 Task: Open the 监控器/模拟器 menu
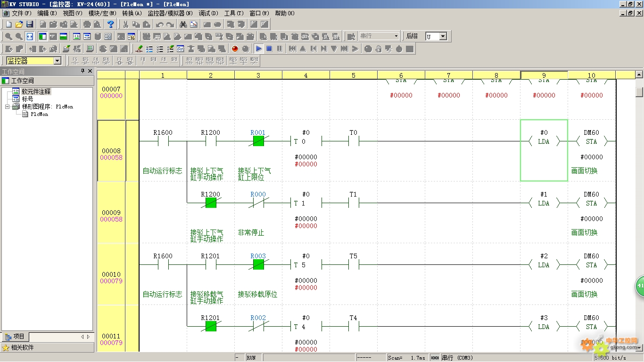[x=170, y=13]
